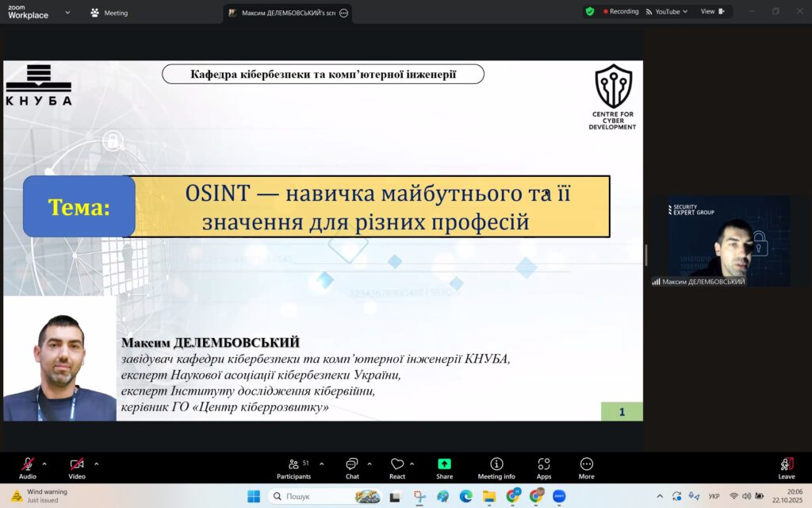The width and height of the screenshot is (812, 508).
Task: Expand audio options arrow next to Audio
Action: point(44,464)
